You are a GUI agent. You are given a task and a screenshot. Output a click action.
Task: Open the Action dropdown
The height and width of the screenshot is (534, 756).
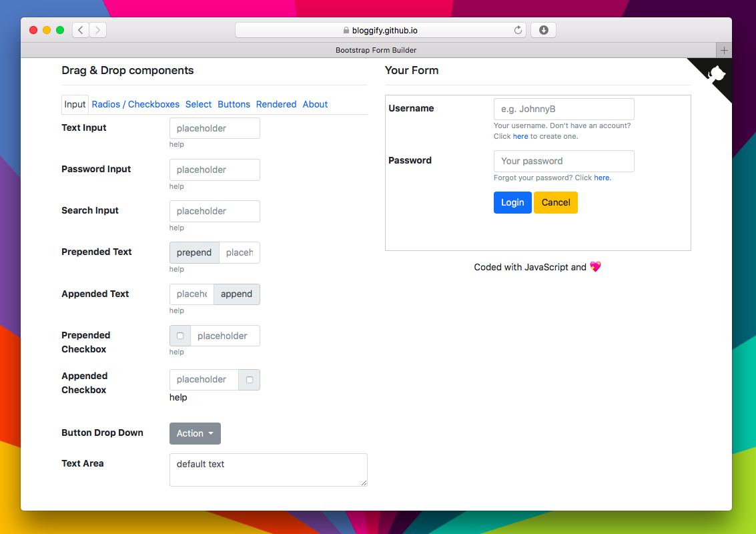pos(195,433)
